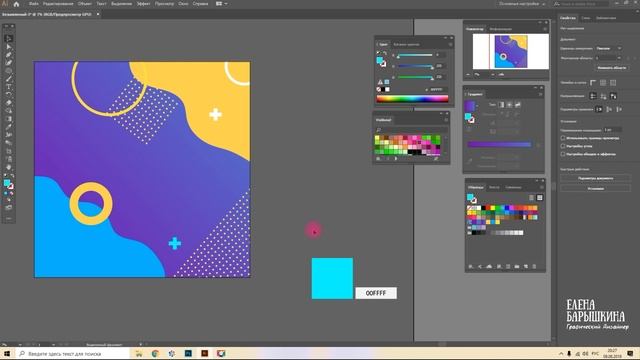Click the Windows taskbar search box

pos(72,353)
